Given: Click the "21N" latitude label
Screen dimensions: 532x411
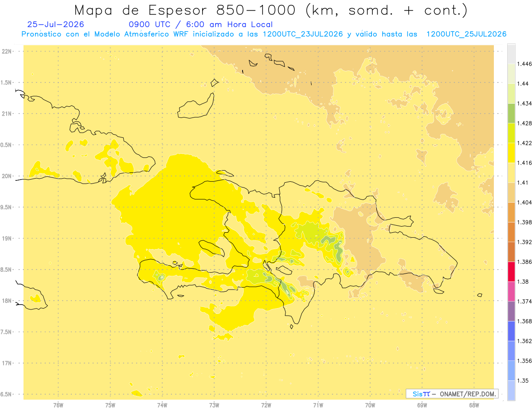Looking at the screenshot, I should coord(7,114).
